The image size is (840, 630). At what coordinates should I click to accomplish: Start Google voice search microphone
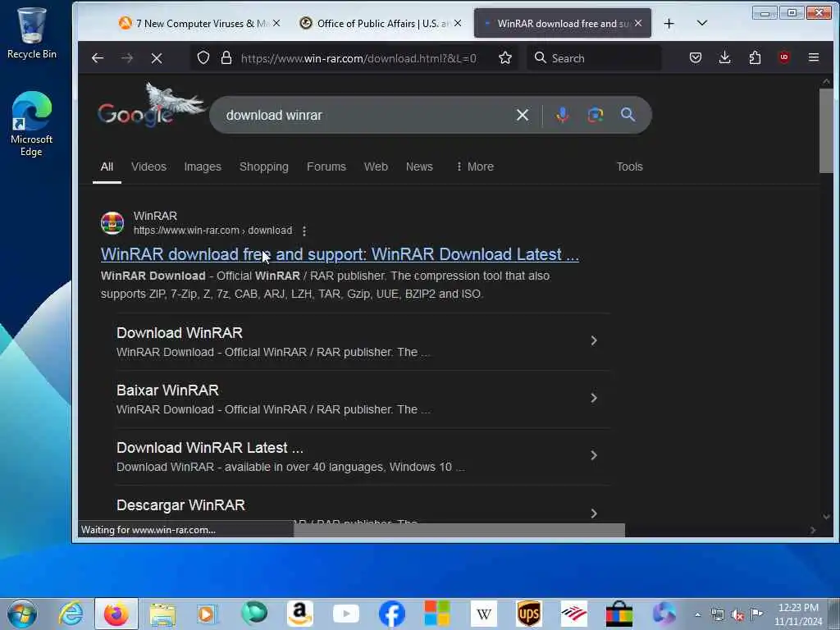[563, 115]
